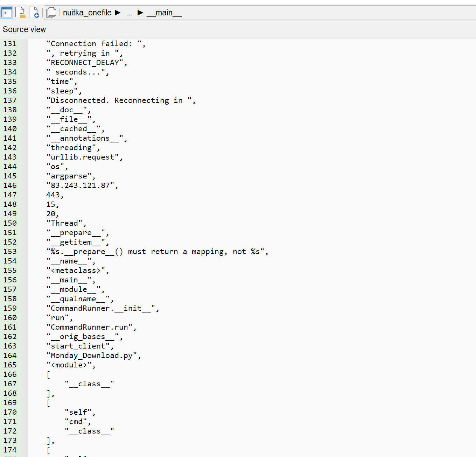The image size is (476, 457).
Task: Toggle the sidebar panel toolbar icon
Action: pyautogui.click(x=7, y=12)
